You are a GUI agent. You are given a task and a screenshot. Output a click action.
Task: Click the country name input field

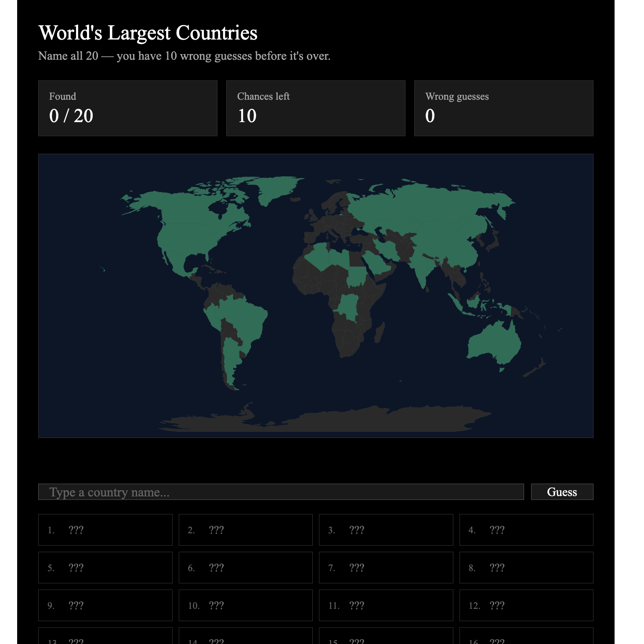click(x=281, y=492)
